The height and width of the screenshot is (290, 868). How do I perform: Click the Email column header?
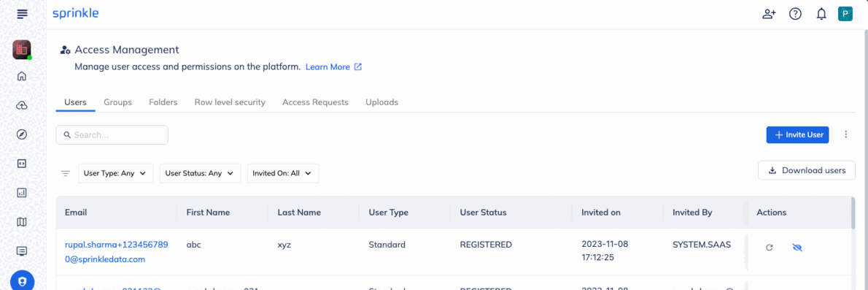[x=76, y=213]
